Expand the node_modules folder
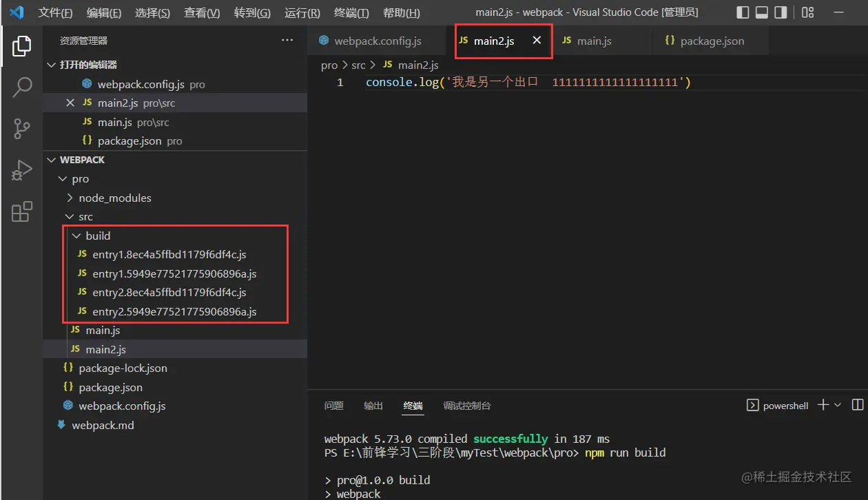This screenshot has width=868, height=500. tap(175, 198)
